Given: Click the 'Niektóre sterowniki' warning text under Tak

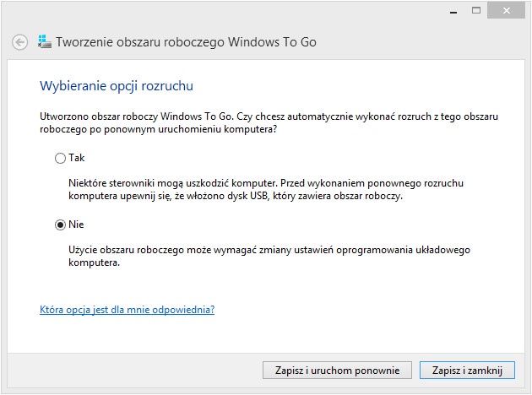Looking at the screenshot, I should coord(266,190).
